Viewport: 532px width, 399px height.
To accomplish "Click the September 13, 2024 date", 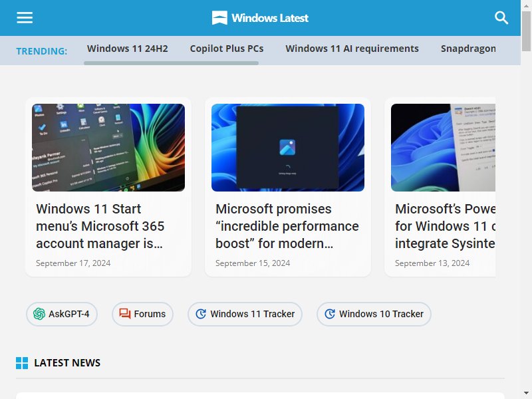I will (432, 263).
